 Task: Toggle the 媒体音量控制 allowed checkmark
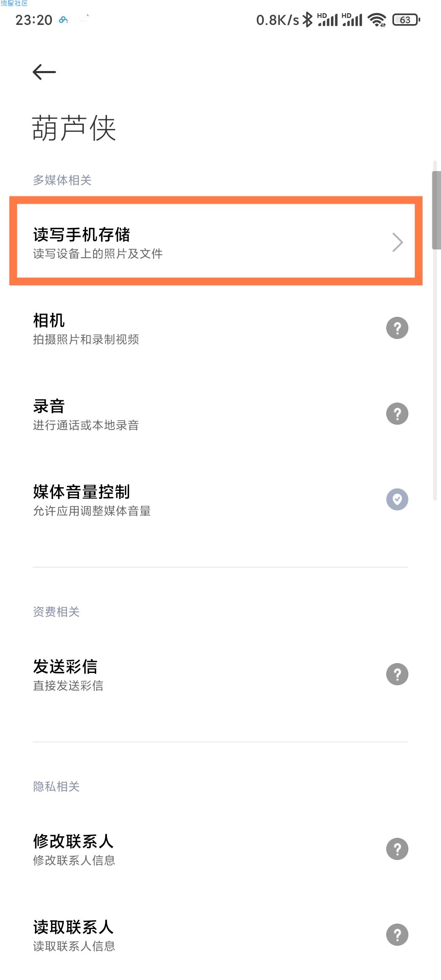(397, 499)
